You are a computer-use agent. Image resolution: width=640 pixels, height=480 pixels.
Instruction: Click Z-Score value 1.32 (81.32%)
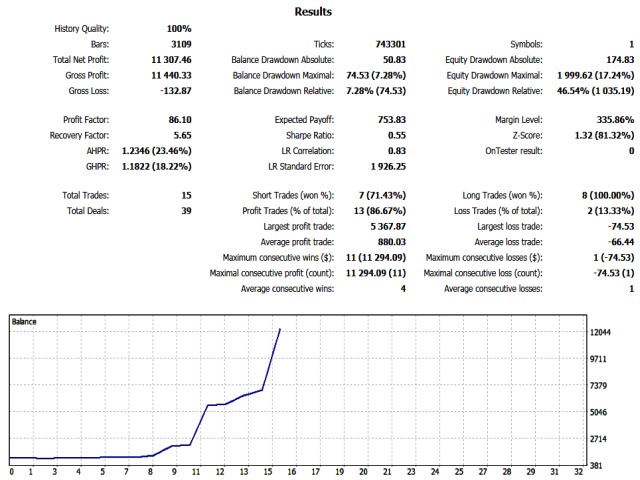tap(604, 136)
